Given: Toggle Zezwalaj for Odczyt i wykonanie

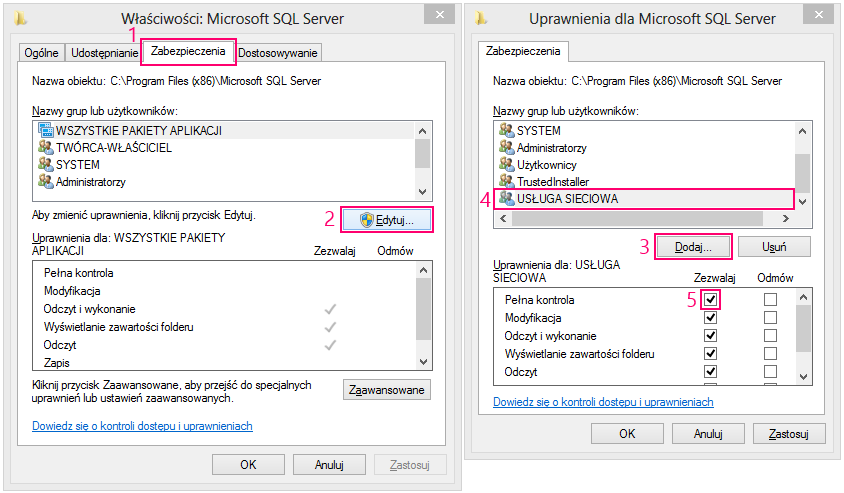Looking at the screenshot, I should click(711, 335).
